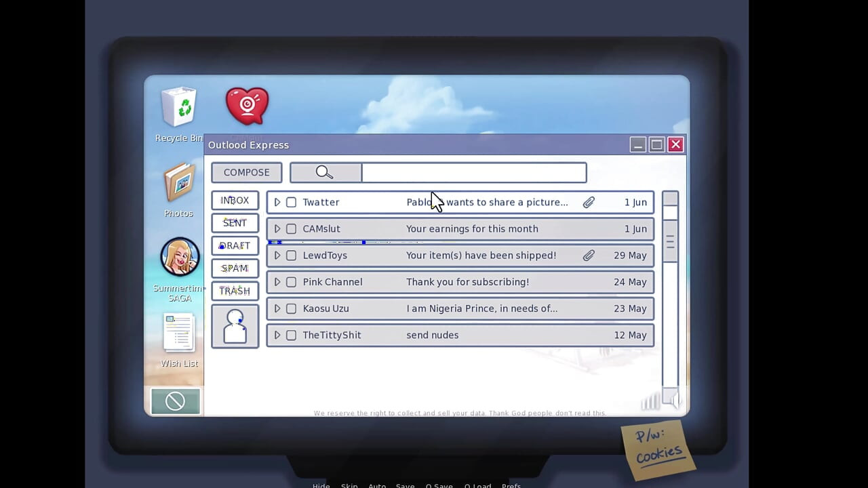Viewport: 868px width, 488px height.
Task: Click the contacts person icon
Action: tap(235, 327)
